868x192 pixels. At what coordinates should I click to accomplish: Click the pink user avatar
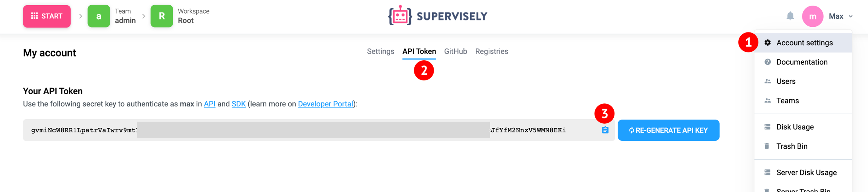pos(812,16)
